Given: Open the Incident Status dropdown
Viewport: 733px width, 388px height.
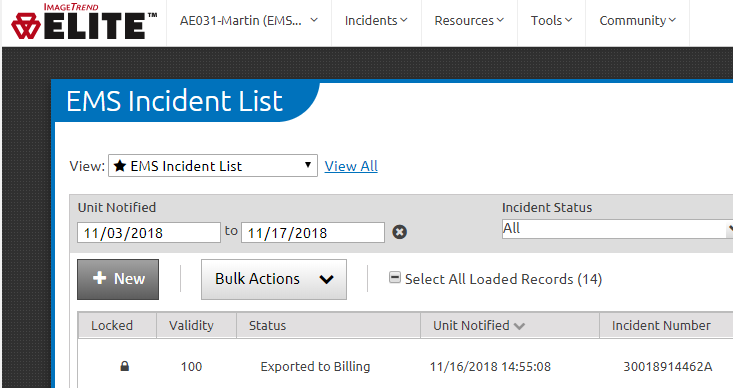Looking at the screenshot, I should pos(617,229).
